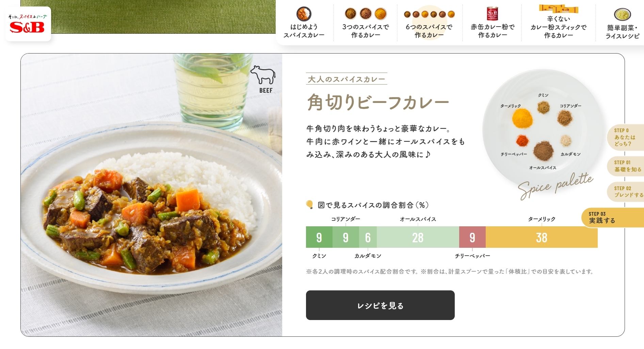Viewport: 644px width, 349px height.
Task: Click the レシピを見る button
Action: click(x=380, y=305)
